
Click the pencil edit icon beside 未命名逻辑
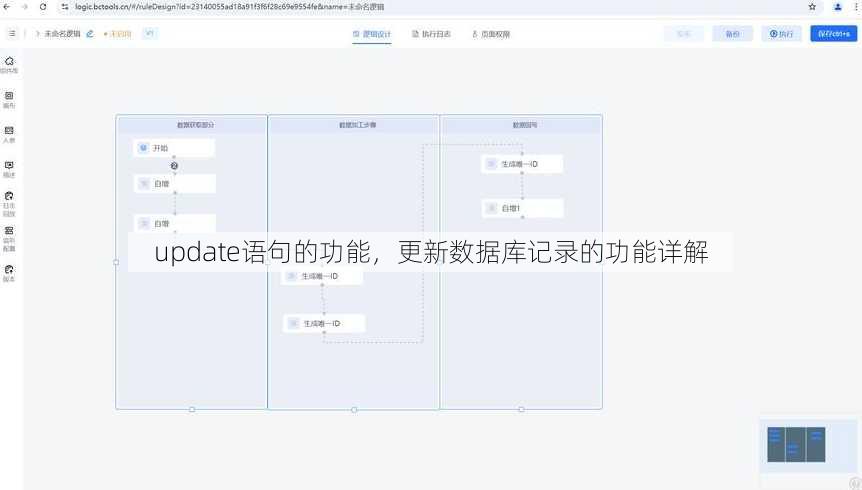click(90, 34)
